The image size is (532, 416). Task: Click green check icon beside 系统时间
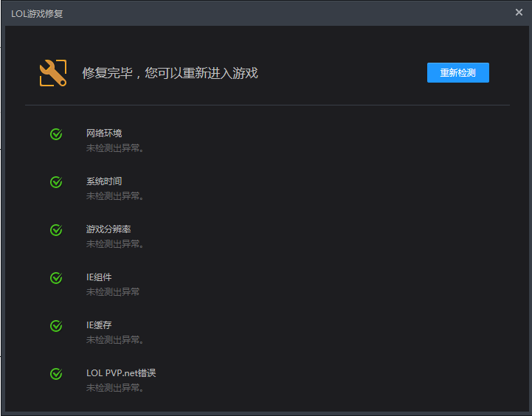[56, 182]
